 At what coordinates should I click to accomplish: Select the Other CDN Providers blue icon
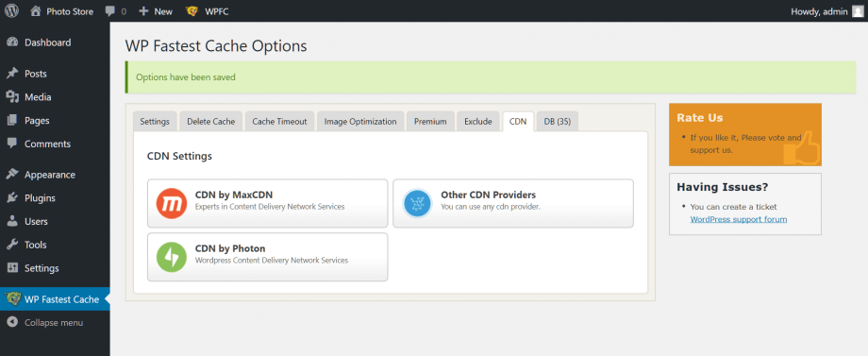tap(417, 203)
